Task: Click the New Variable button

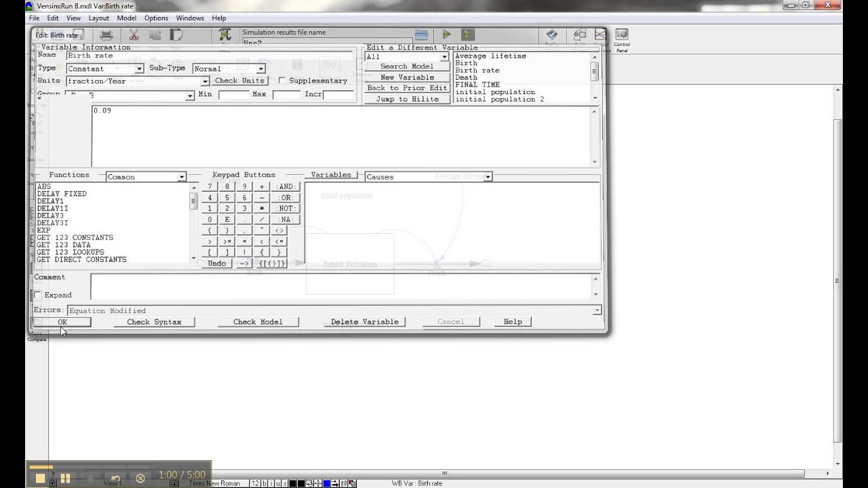Action: tap(407, 77)
